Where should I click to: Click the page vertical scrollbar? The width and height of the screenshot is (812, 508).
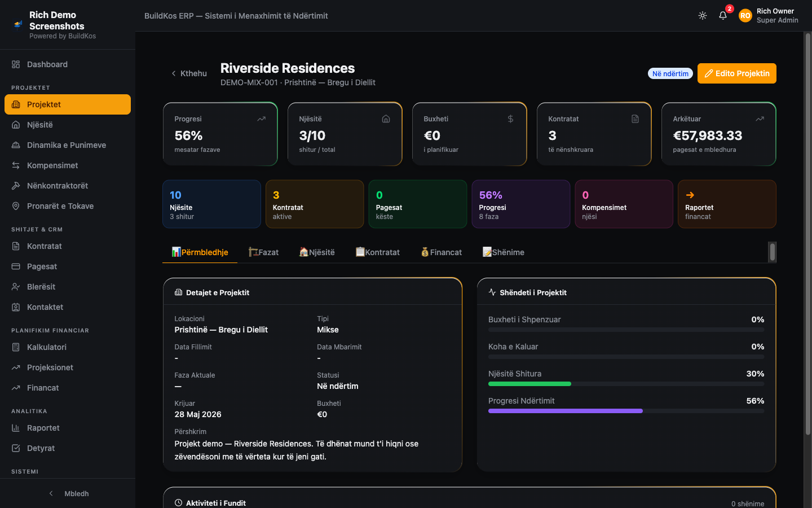[807, 234]
